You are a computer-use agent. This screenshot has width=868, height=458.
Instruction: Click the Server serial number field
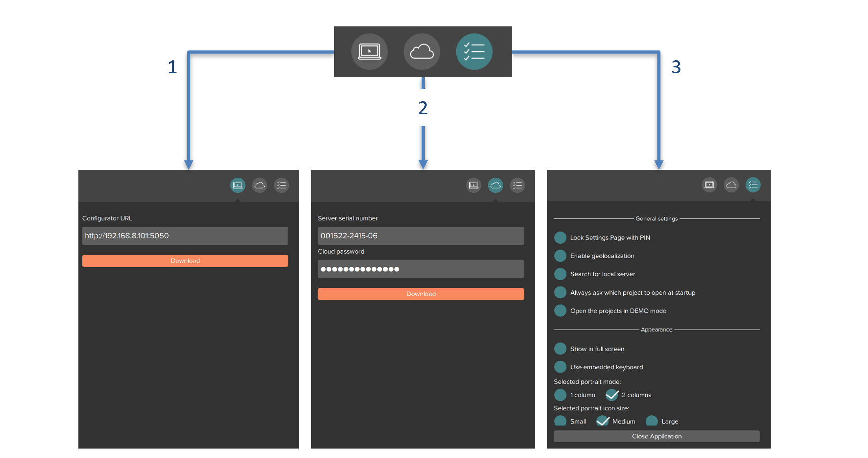[x=421, y=236]
